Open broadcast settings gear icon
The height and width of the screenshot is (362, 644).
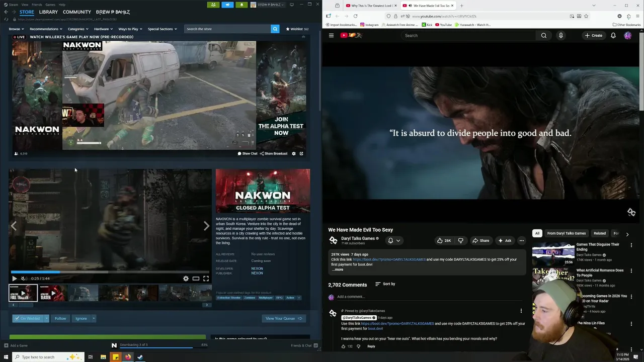pyautogui.click(x=294, y=153)
